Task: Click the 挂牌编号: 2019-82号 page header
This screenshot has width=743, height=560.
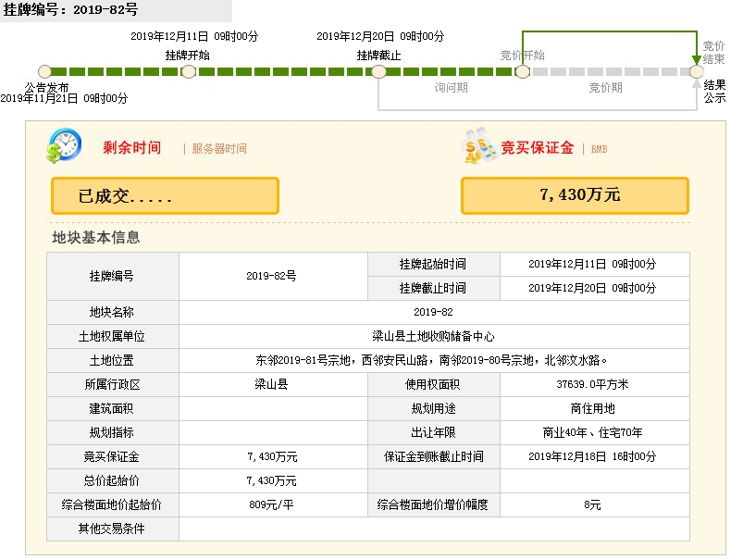Action: [70, 9]
